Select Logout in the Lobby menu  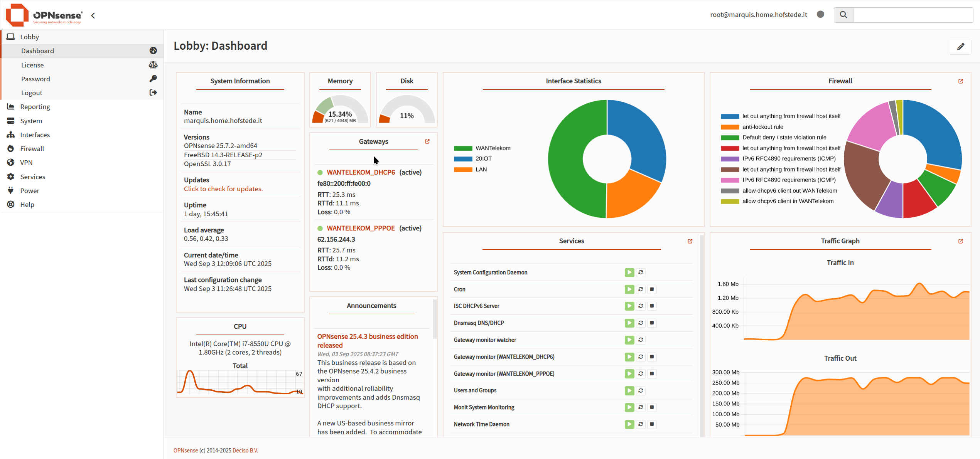32,93
